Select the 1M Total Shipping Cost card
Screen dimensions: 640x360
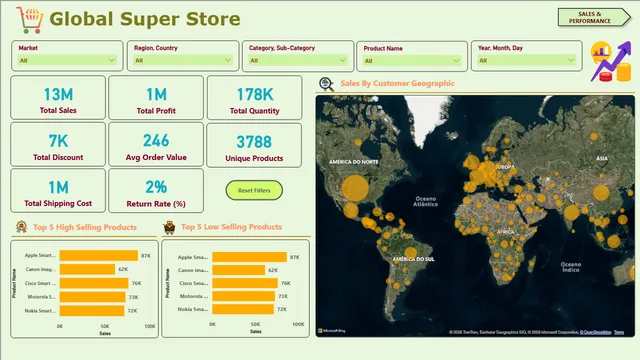[58, 191]
